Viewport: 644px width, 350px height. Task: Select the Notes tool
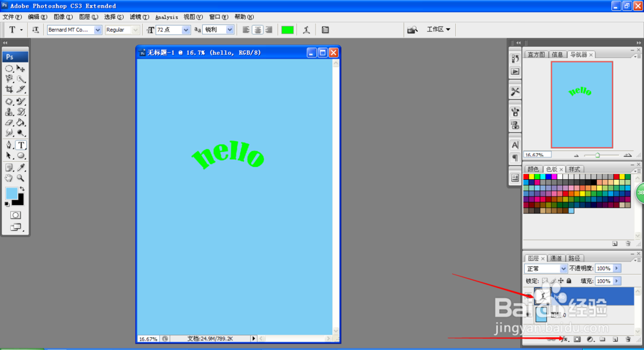pyautogui.click(x=9, y=168)
